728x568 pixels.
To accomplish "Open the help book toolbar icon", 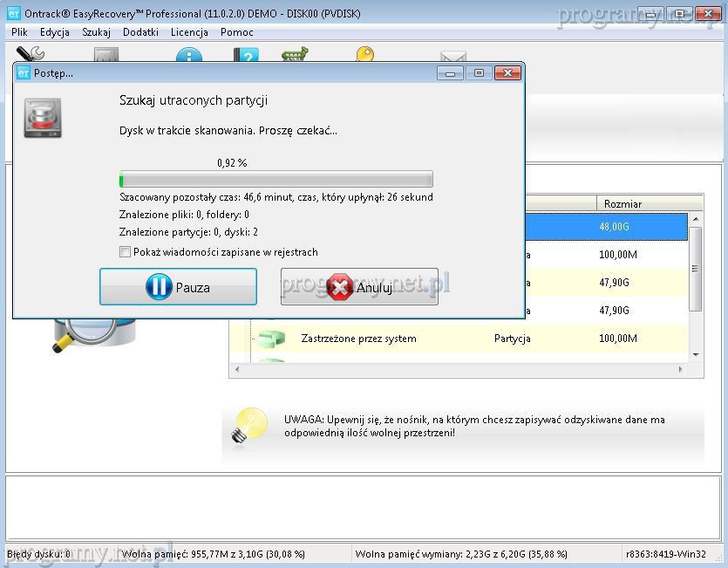I will [246, 56].
